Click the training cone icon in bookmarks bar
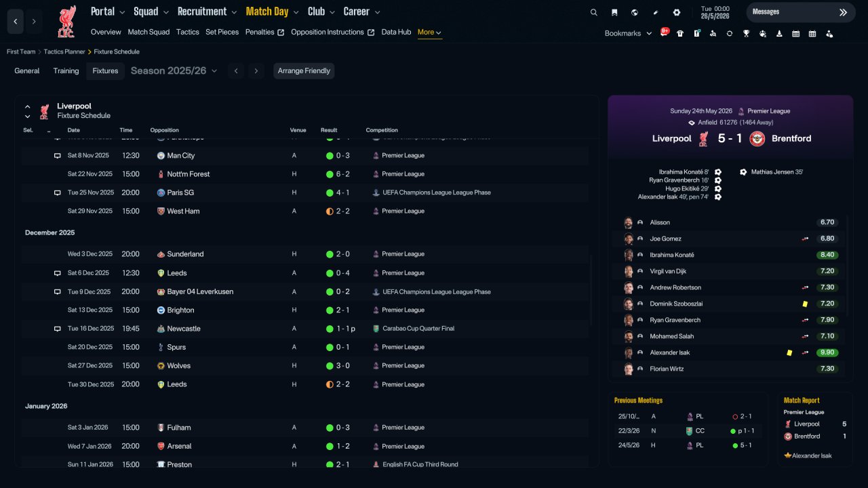The height and width of the screenshot is (488, 868). 779,33
